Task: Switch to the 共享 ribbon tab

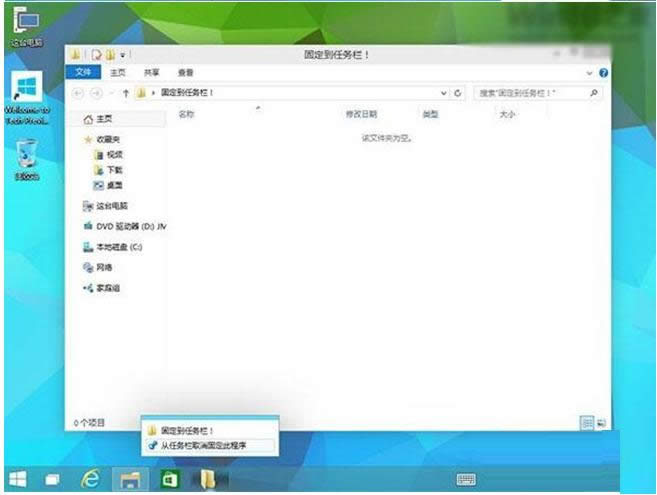Action: [x=151, y=73]
